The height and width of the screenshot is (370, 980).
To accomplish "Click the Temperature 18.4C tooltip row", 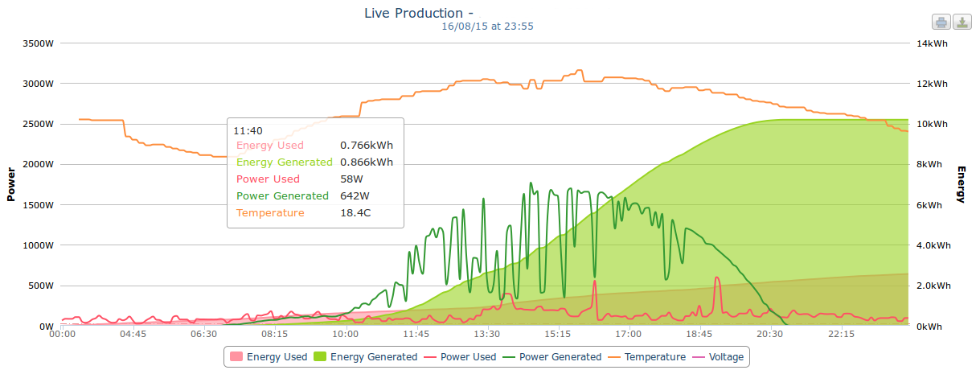I will coord(315,212).
